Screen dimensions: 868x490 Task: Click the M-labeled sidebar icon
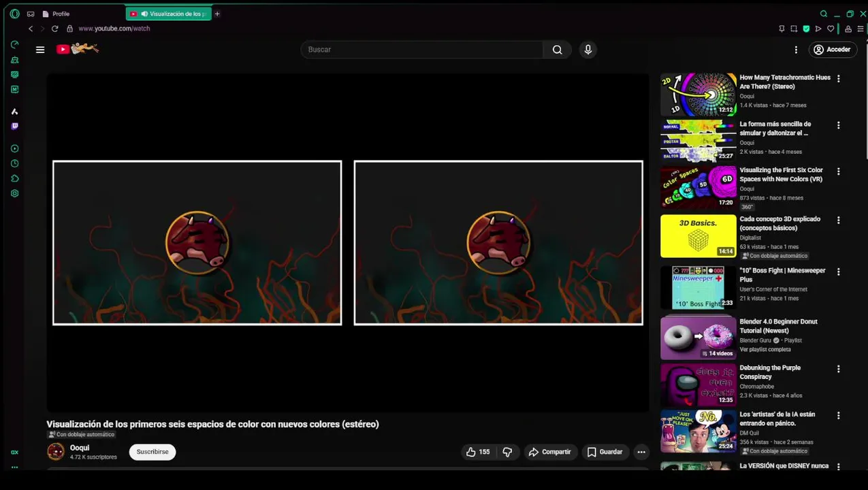point(14,89)
